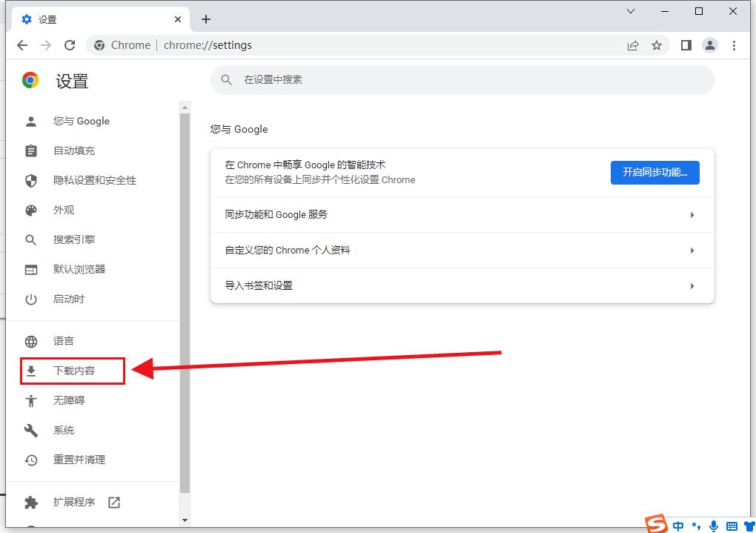The width and height of the screenshot is (756, 533).
Task: Click the 在设置中搜索 search field
Action: [462, 79]
